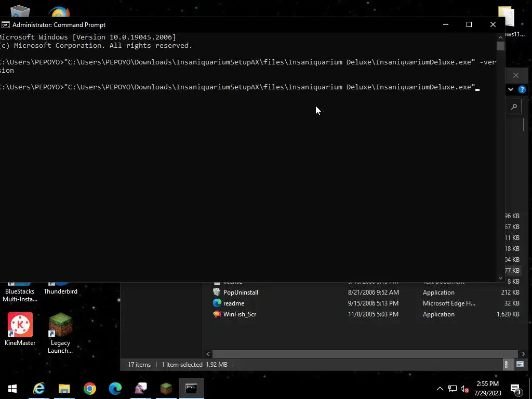Screen dimensions: 532x399
Task: Select the KineMaster desktop icon
Action: [x=20, y=329]
